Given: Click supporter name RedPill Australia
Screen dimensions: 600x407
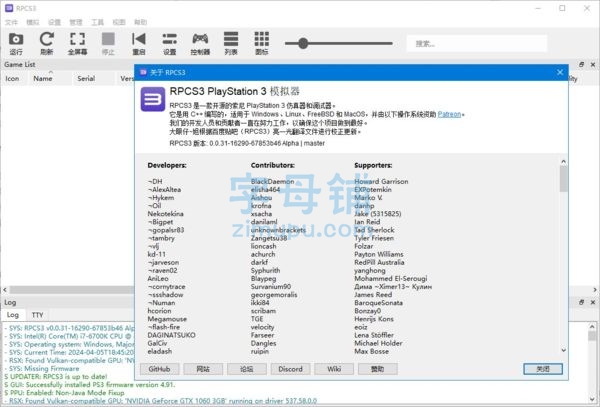Looking at the screenshot, I should [379, 262].
